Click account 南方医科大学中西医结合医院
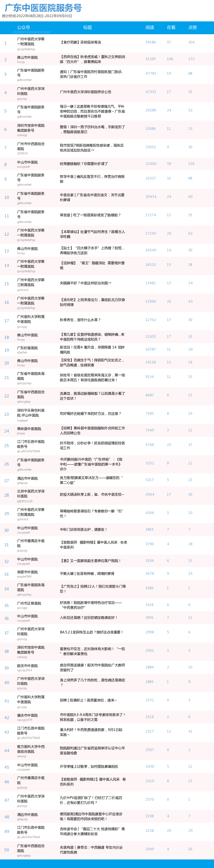Image resolution: width=214 pixels, height=868 pixels. pyautogui.click(x=31, y=749)
